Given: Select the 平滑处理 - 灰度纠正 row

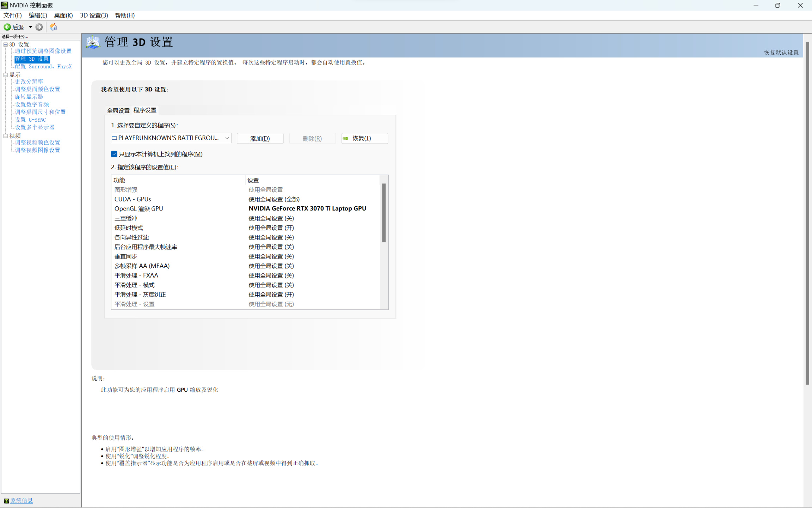Looking at the screenshot, I should point(246,295).
